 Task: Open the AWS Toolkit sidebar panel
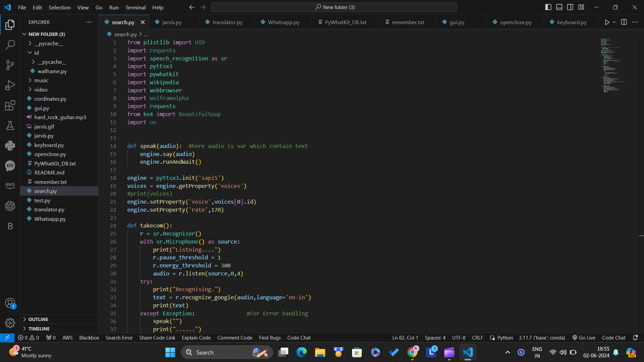pos(10,185)
